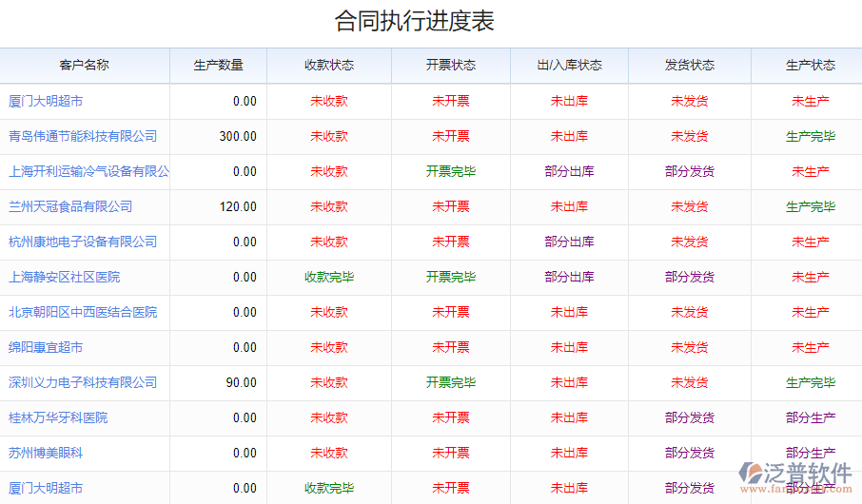Click 部分出库 in 上海开利运输 row

(570, 171)
